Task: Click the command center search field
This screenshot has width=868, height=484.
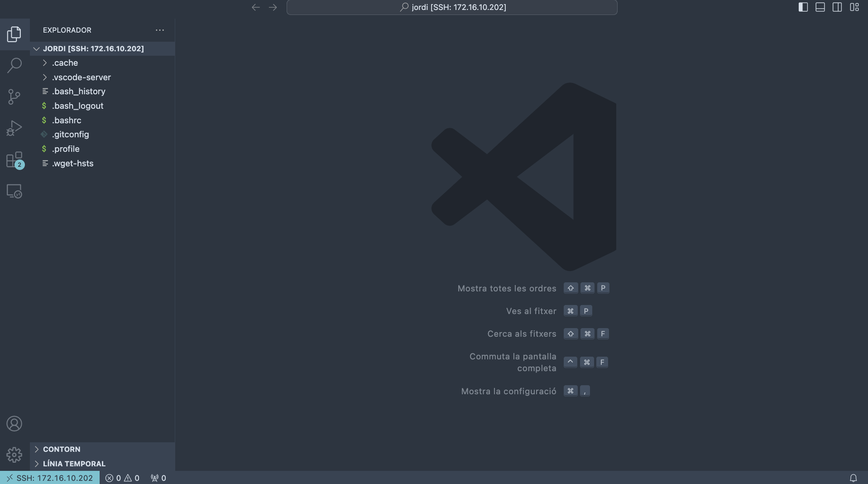Action: click(x=452, y=7)
